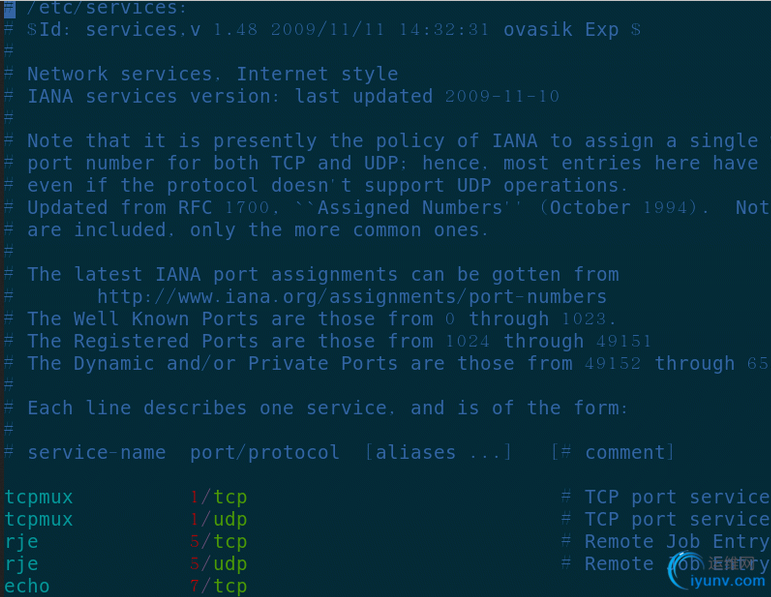
Task: Click the 'Registered Ports' comment line
Action: click(x=339, y=341)
